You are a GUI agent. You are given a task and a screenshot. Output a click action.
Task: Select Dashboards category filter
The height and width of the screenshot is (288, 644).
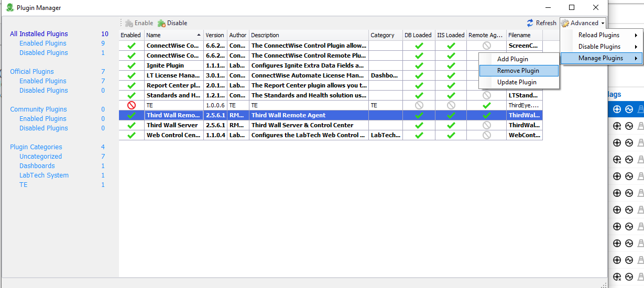point(37,166)
